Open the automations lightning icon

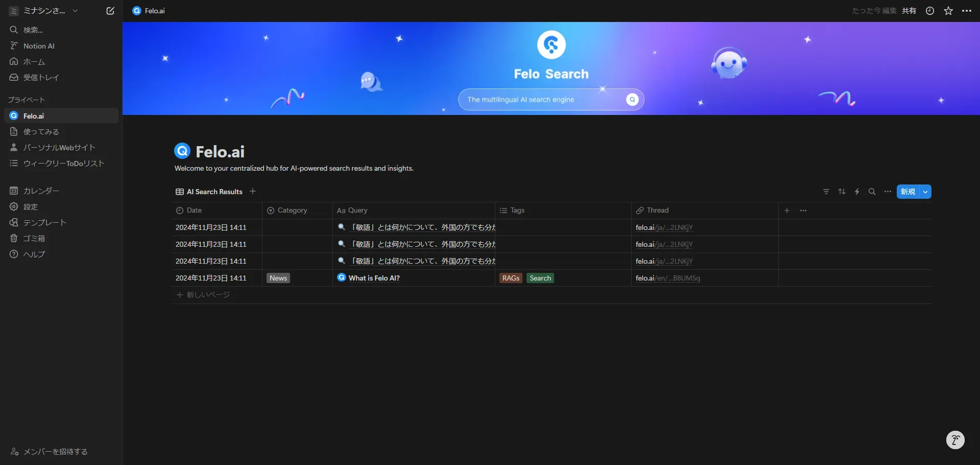point(857,192)
